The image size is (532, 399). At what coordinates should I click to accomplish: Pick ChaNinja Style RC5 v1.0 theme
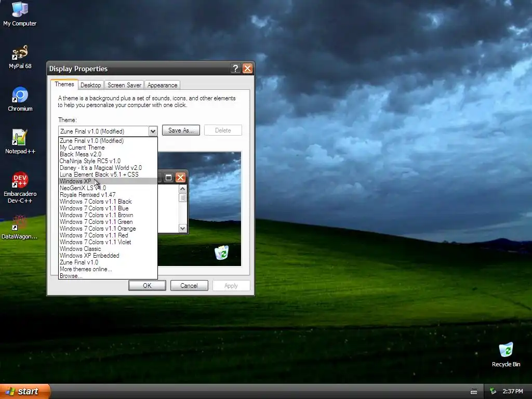click(108, 161)
